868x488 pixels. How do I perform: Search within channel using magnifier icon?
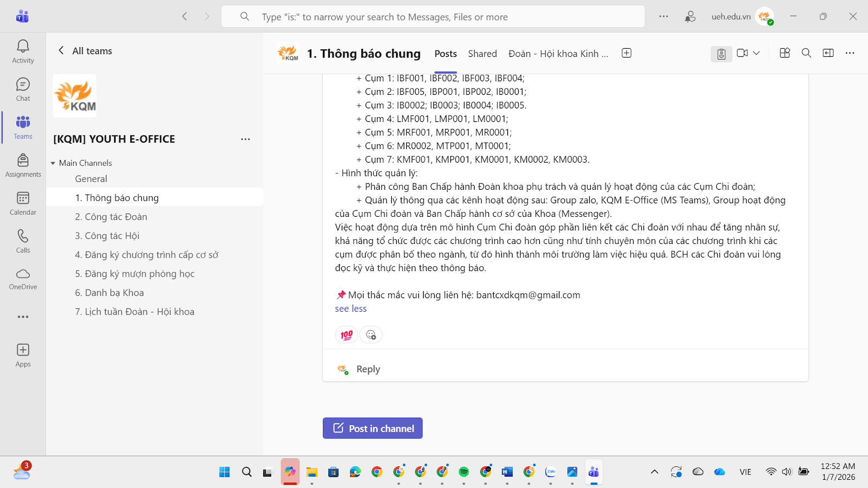click(806, 53)
